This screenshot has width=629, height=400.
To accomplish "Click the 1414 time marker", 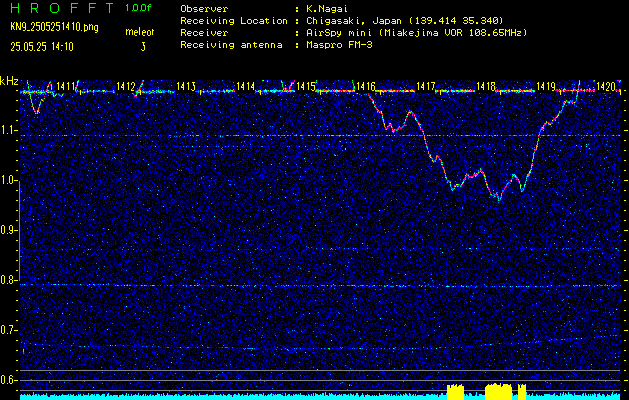I will coord(246,86).
